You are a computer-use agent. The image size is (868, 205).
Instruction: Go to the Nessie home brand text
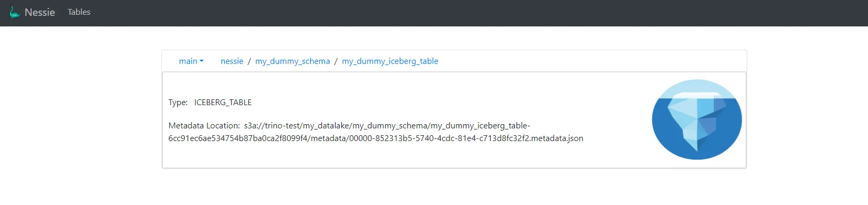tap(40, 12)
